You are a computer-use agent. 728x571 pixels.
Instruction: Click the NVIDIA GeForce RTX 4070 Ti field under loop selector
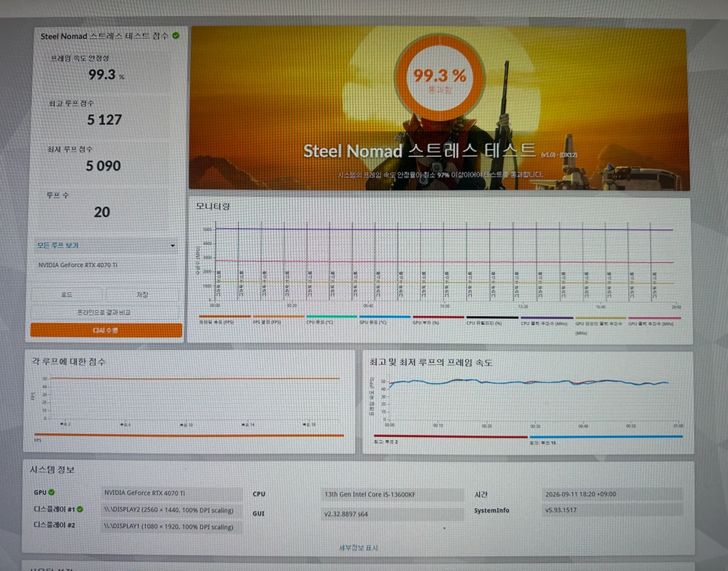tap(106, 265)
